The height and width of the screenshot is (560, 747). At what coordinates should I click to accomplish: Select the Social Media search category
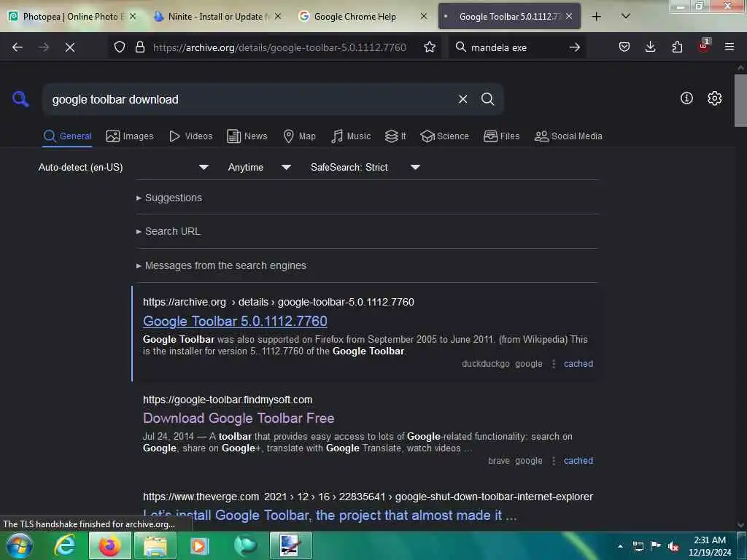568,136
